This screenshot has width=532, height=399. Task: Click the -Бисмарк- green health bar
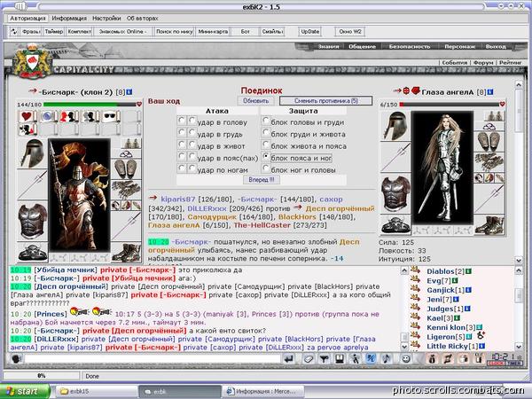click(90, 105)
